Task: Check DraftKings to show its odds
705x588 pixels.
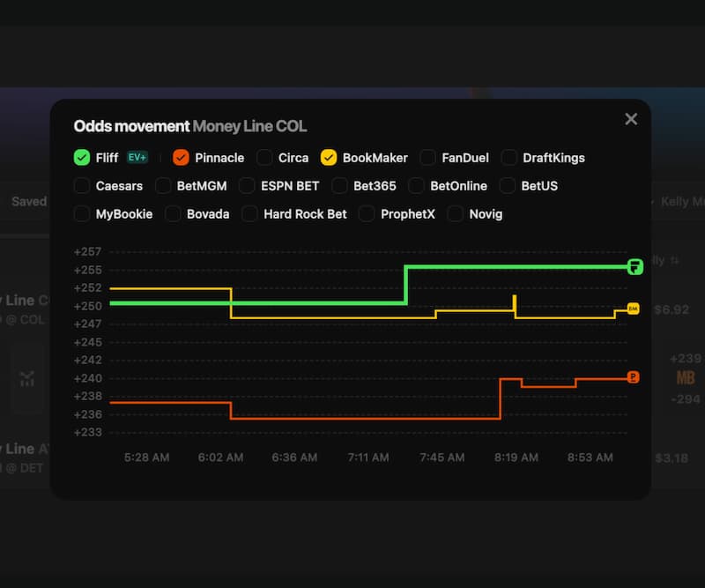Action: coord(508,157)
